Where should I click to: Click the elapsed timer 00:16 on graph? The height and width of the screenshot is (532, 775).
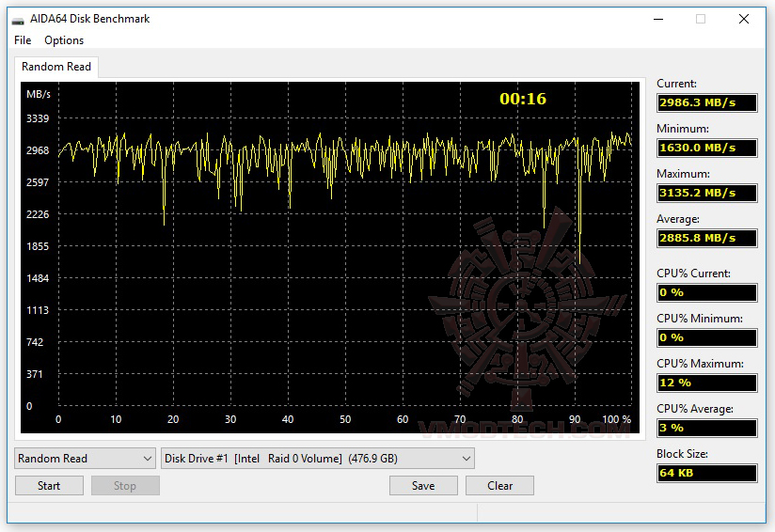pos(523,99)
